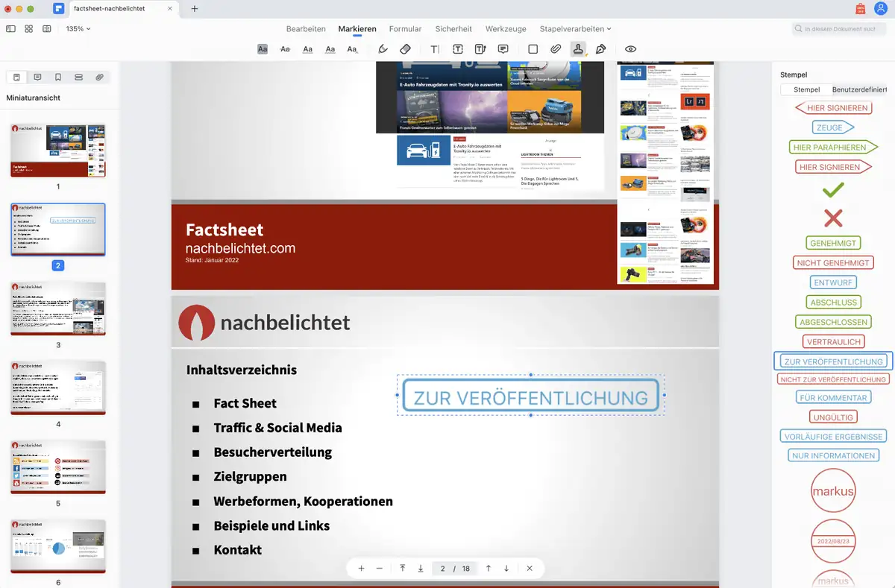Choose the sticky note comment tool
Screen dimensions: 895x588
tap(503, 49)
